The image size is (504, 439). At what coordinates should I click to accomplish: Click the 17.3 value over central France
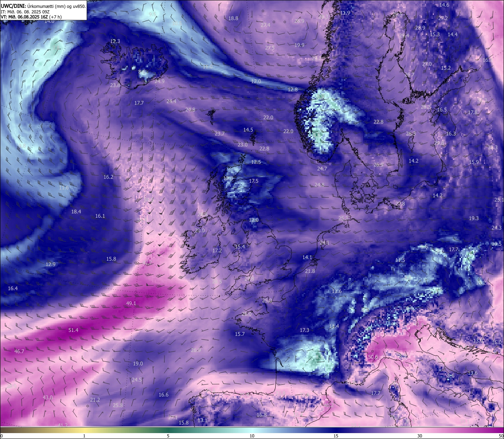tap(304, 330)
